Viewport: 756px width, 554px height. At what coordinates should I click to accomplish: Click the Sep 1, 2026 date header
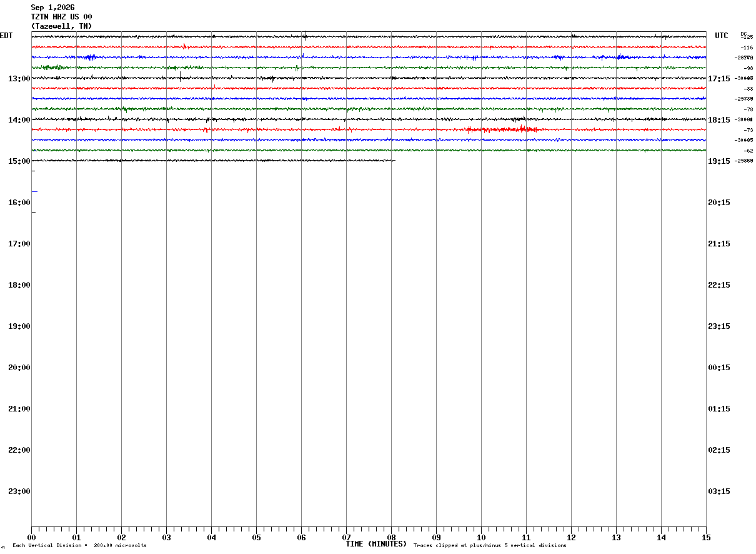coord(52,8)
